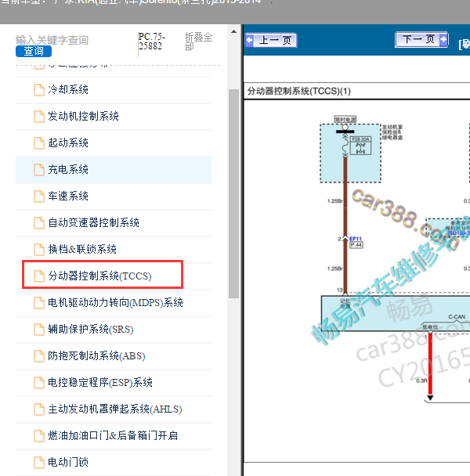The image size is (470, 476).
Task: Click the 分动器控制系统(TCCS)(1) diagram title
Action: pos(299,91)
